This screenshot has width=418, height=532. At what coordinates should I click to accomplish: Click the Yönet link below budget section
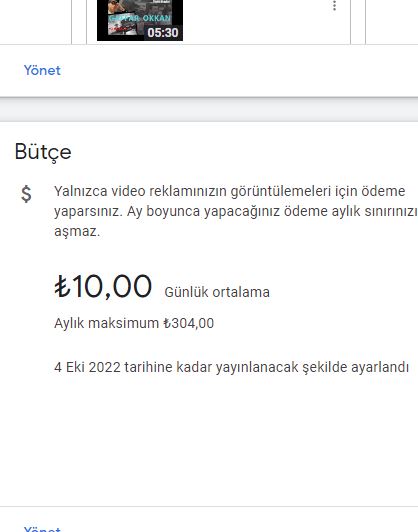[42, 529]
